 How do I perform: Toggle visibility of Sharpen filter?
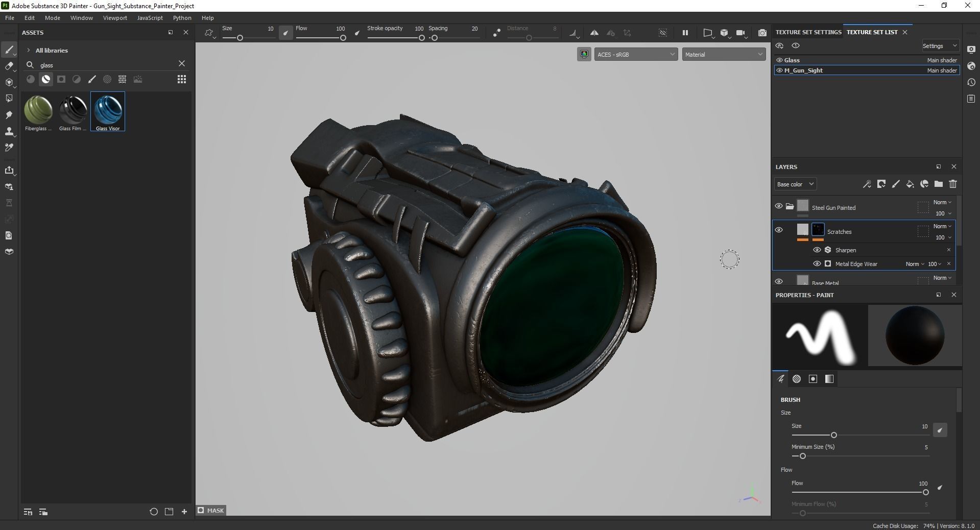pos(817,250)
